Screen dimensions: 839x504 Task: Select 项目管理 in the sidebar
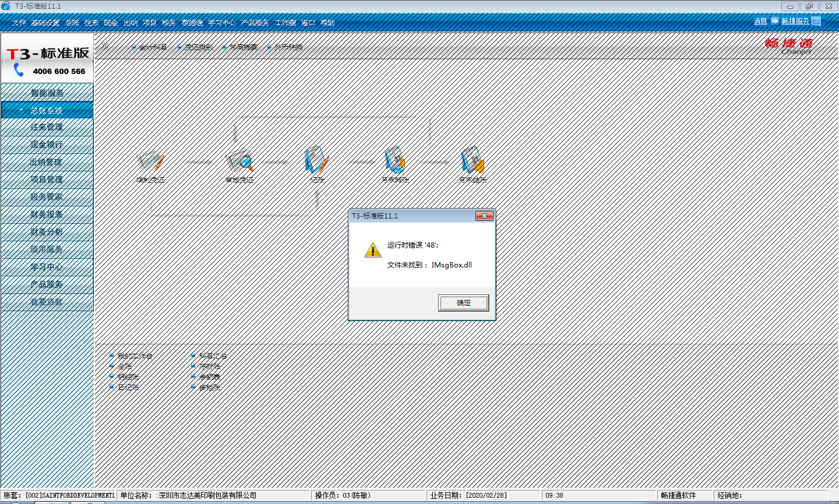[x=47, y=179]
